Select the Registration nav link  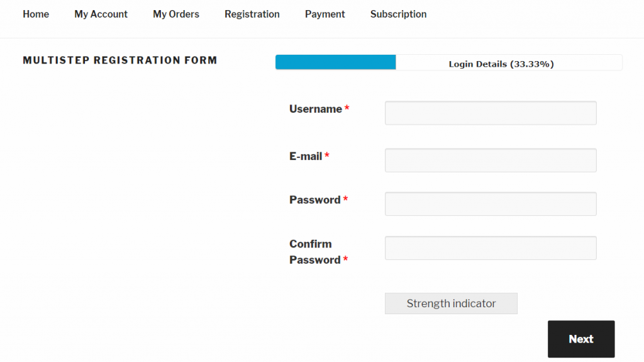pyautogui.click(x=252, y=14)
